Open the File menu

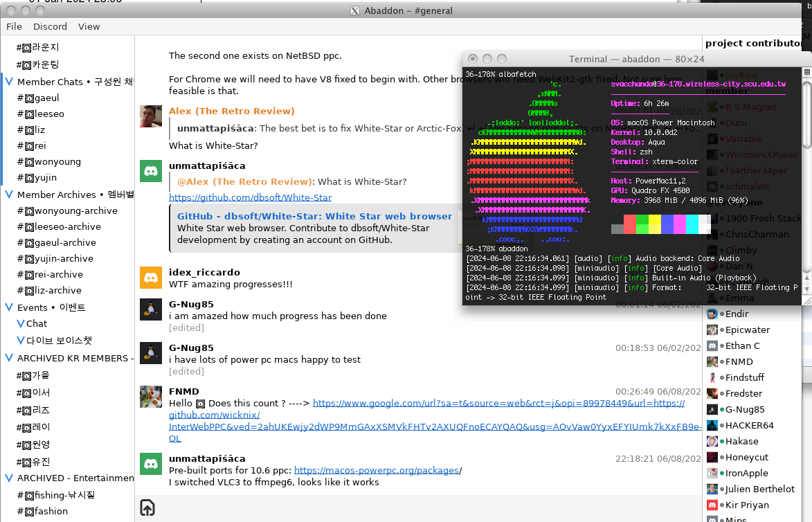[x=14, y=26]
